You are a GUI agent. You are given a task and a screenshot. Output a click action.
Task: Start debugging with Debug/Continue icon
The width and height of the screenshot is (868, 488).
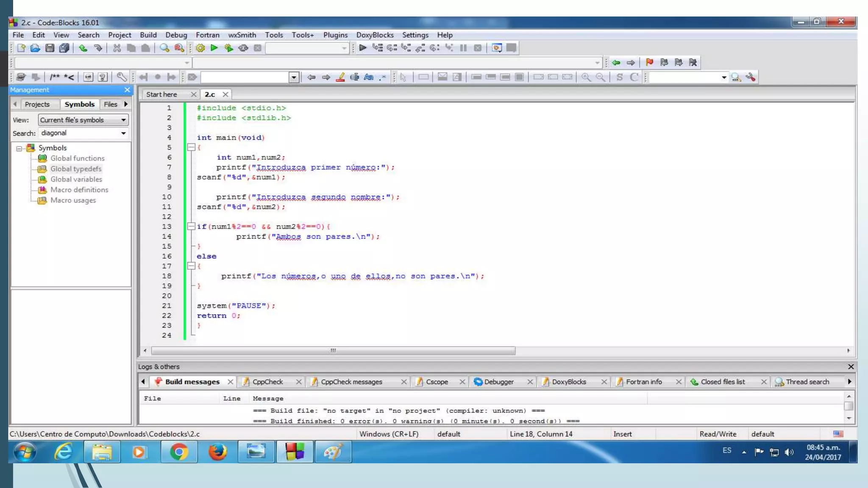(x=363, y=48)
